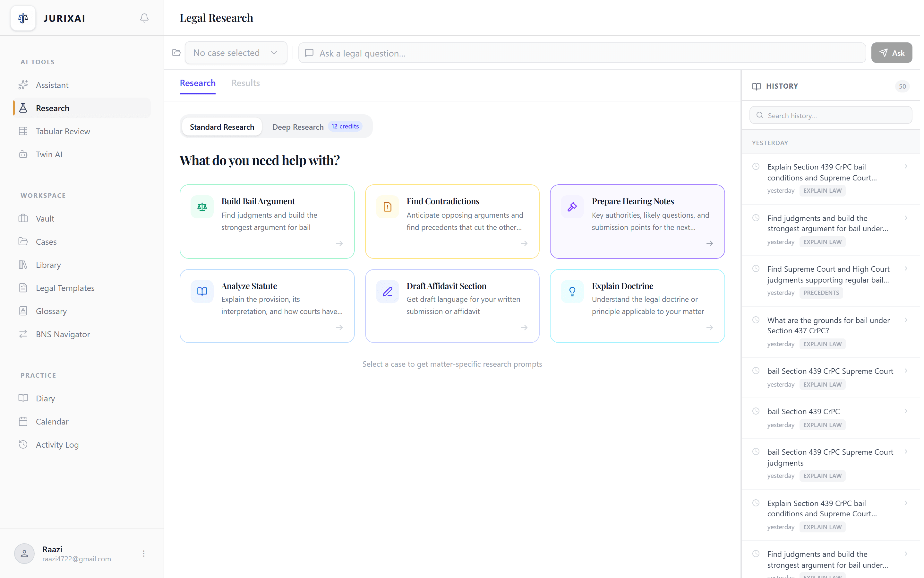Click the Ask a legal question field
This screenshot has width=924, height=578.
tap(582, 53)
